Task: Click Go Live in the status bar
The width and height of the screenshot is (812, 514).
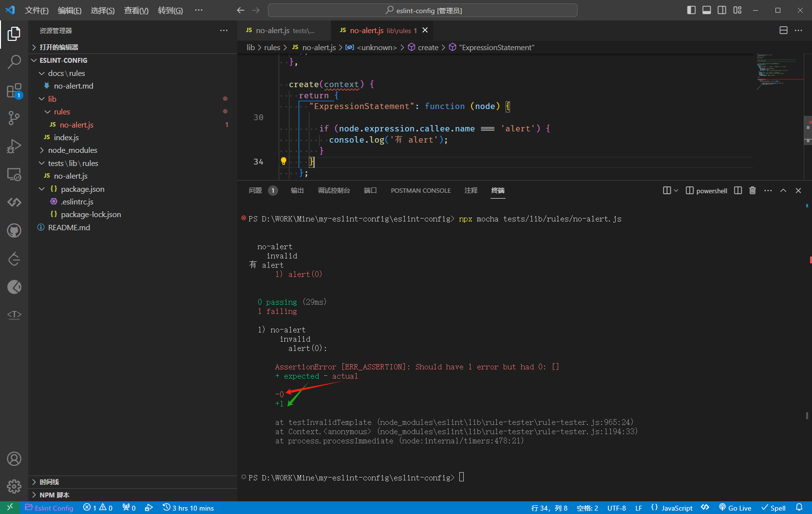Action: 735,508
